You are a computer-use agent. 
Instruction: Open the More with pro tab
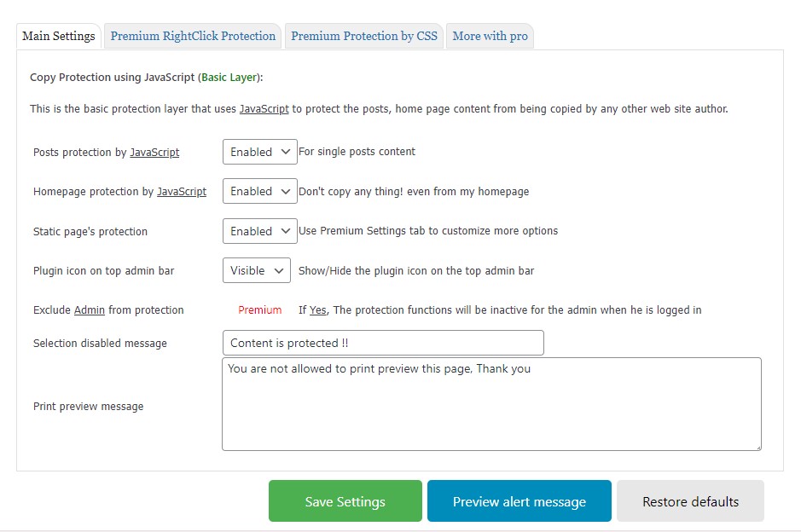coord(490,36)
